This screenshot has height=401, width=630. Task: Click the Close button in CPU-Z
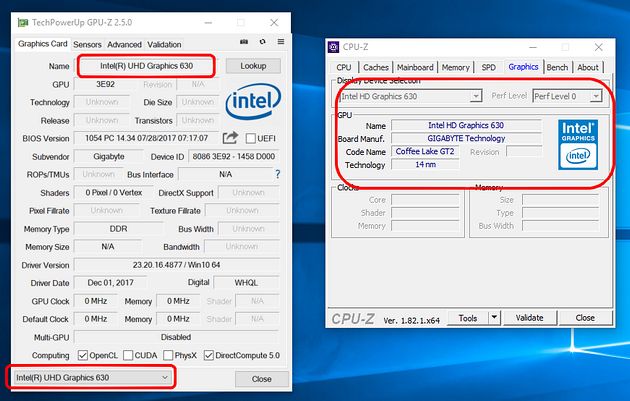585,318
